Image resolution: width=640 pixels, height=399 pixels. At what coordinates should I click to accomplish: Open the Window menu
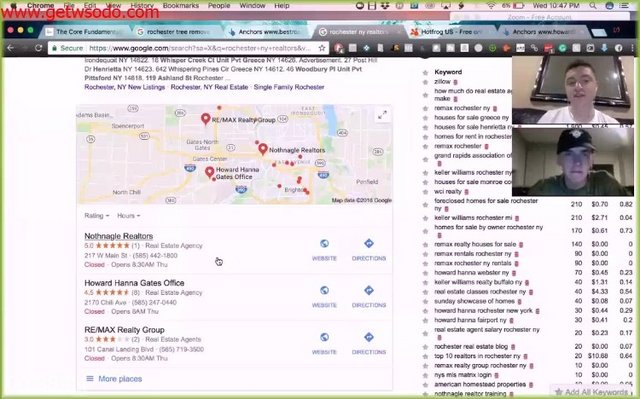252,5
